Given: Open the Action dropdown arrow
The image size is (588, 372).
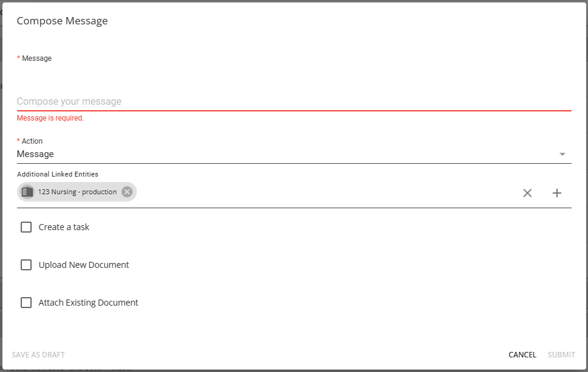Looking at the screenshot, I should 562,154.
